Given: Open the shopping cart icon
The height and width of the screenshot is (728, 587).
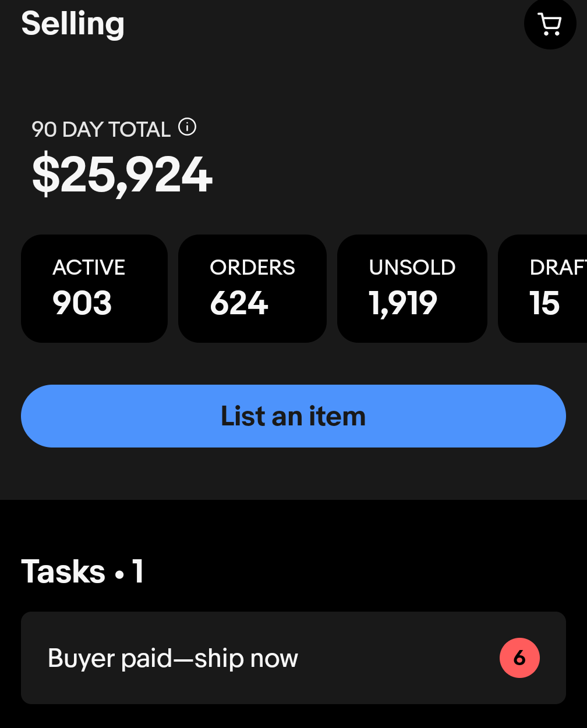Looking at the screenshot, I should [x=550, y=24].
